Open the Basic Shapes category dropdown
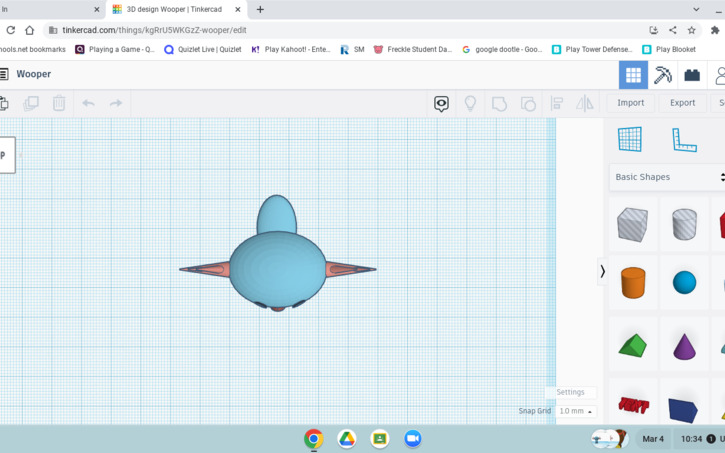 point(667,177)
